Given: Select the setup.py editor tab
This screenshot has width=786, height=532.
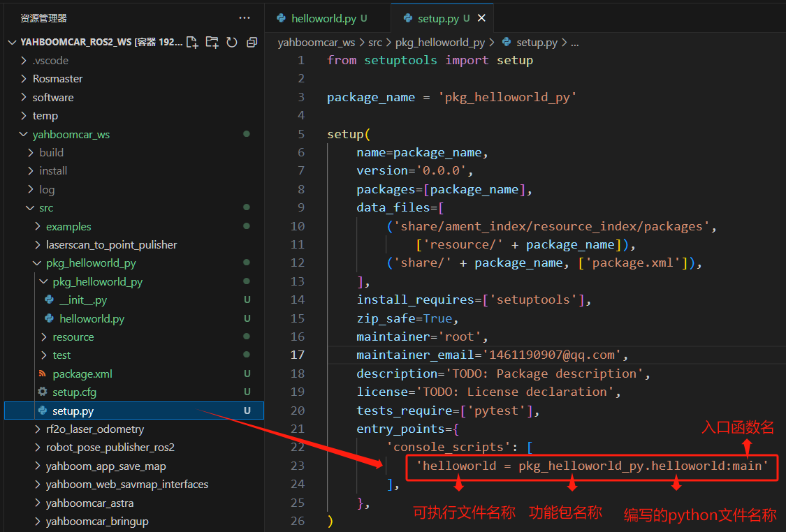Looking at the screenshot, I should tap(437, 19).
